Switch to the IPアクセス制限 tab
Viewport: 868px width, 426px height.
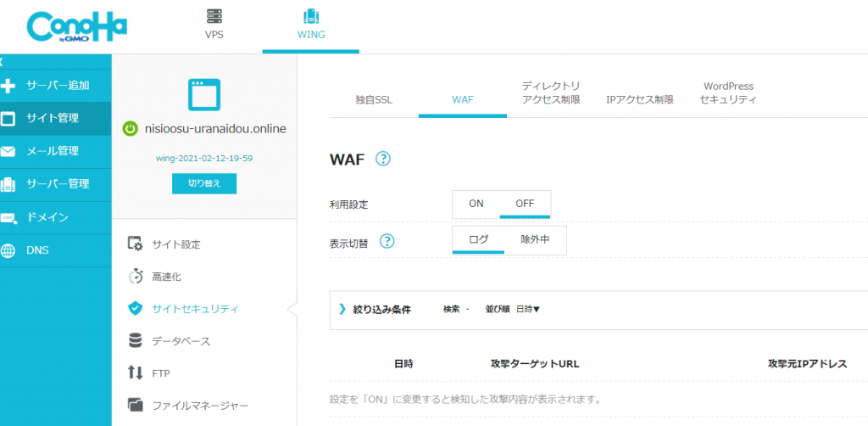point(640,100)
